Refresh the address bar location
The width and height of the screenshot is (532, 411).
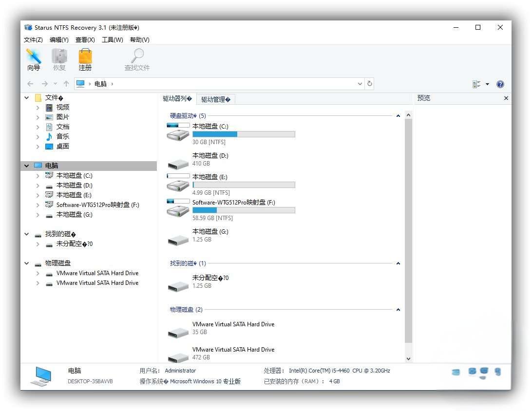(x=370, y=84)
